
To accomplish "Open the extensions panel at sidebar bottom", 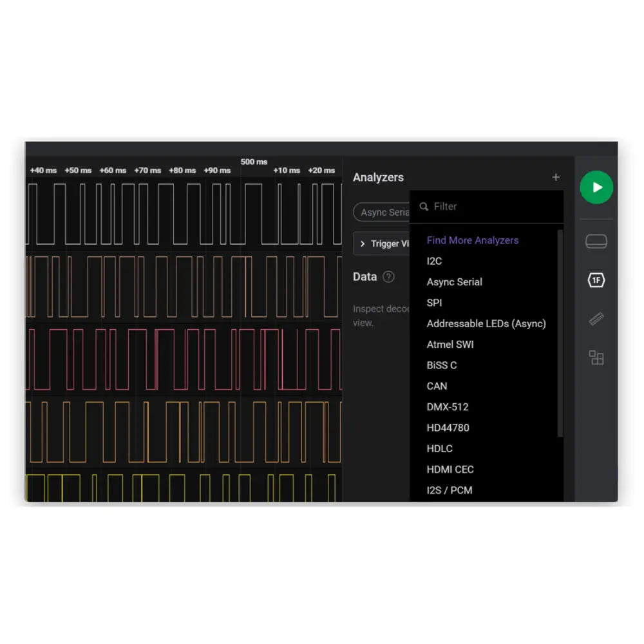I will point(596,358).
